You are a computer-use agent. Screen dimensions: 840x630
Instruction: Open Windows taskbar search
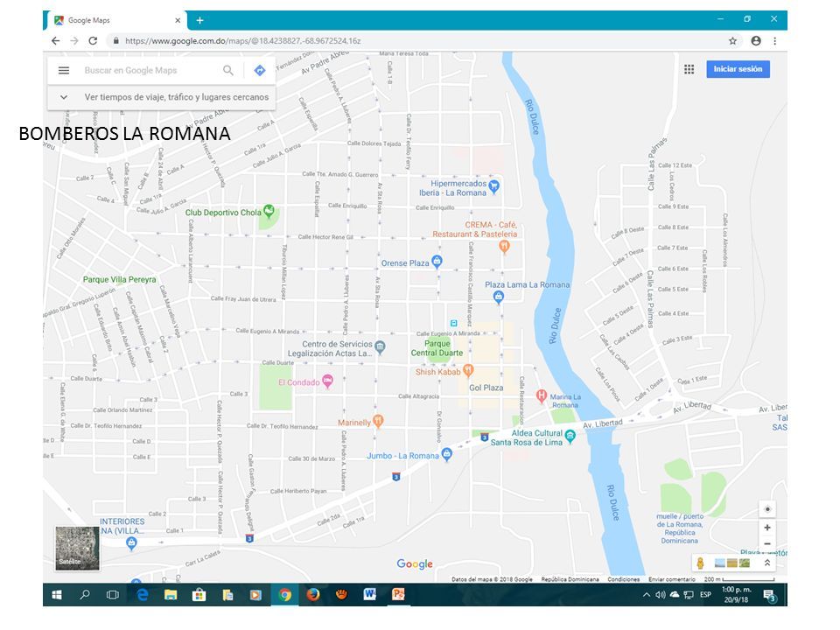click(85, 595)
